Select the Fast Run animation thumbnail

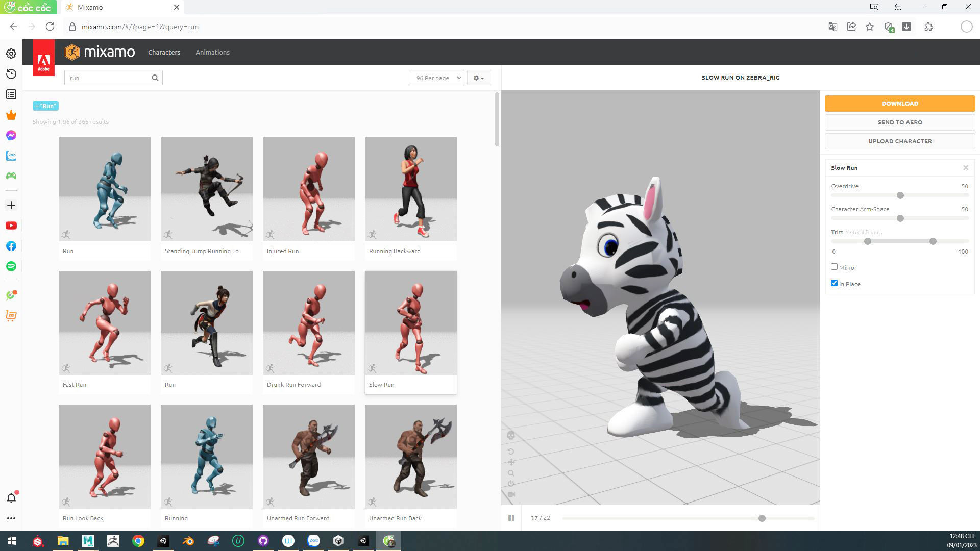[105, 323]
